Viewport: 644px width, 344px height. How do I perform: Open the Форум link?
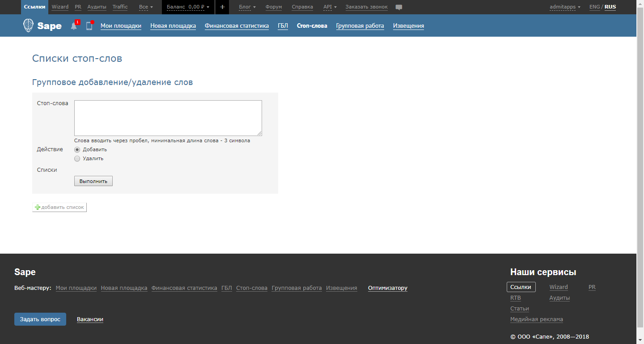[x=274, y=7]
